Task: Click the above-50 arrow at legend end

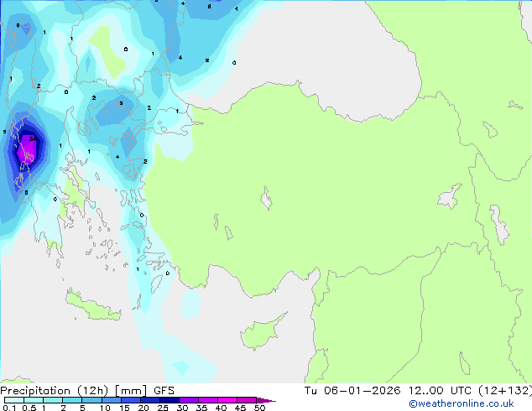Action: [x=266, y=400]
